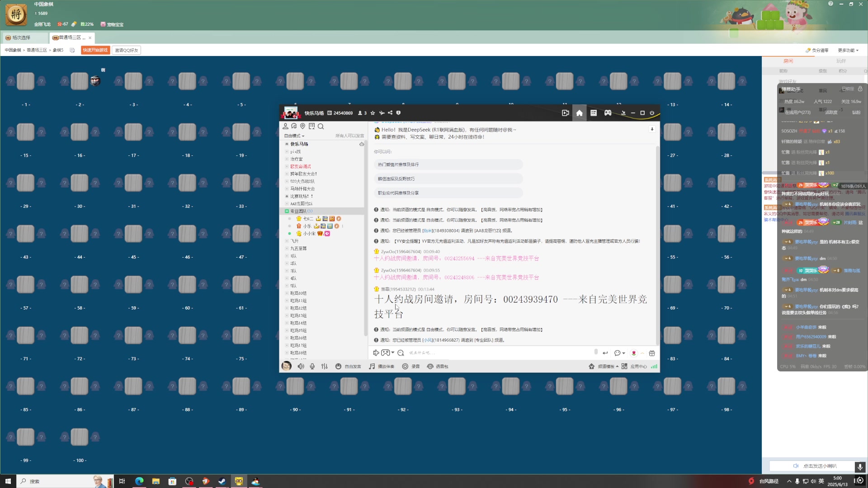Open the member list person icon

pyautogui.click(x=285, y=126)
